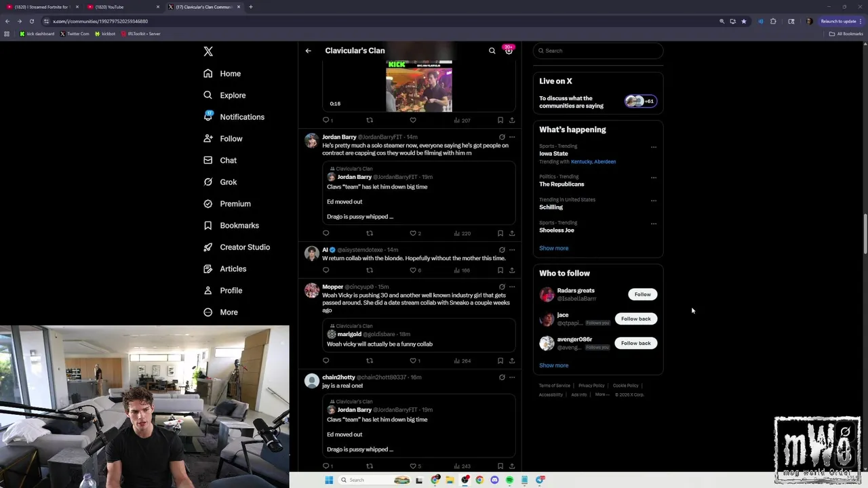Open more options on Al's post
This screenshot has width=868, height=488.
pyautogui.click(x=512, y=250)
